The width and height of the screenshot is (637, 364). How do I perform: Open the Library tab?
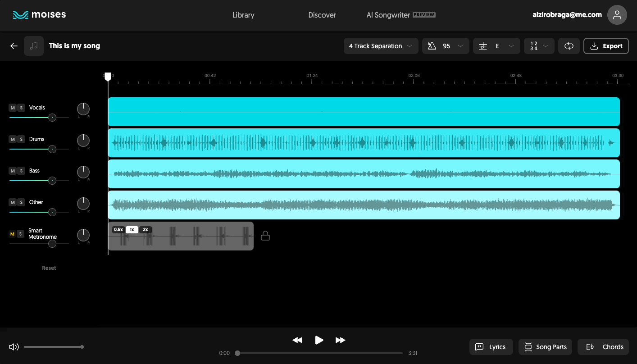(243, 15)
